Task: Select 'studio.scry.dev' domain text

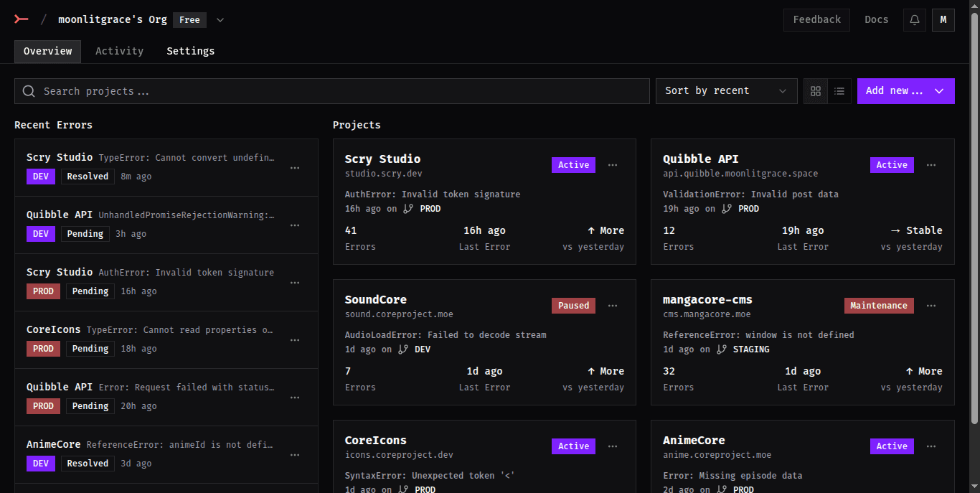Action: point(383,174)
